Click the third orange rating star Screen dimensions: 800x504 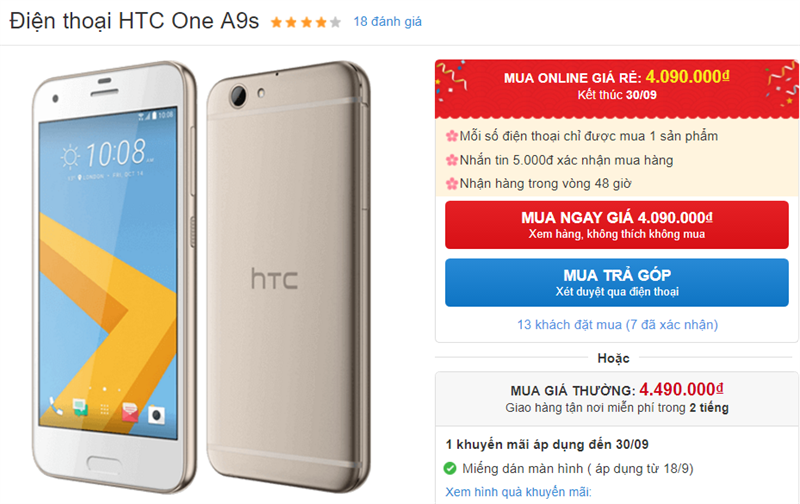pyautogui.click(x=306, y=22)
